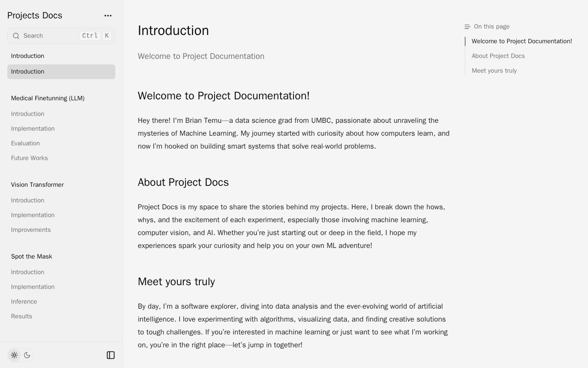588x368 pixels.
Task: Click the Ctrl keyboard shortcut badge
Action: point(90,36)
